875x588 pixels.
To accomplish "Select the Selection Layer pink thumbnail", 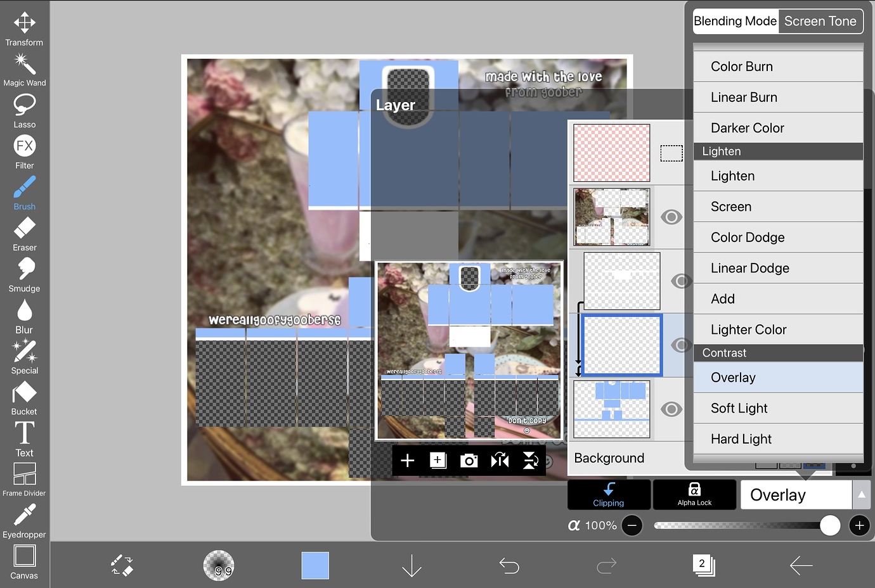I will pyautogui.click(x=612, y=153).
